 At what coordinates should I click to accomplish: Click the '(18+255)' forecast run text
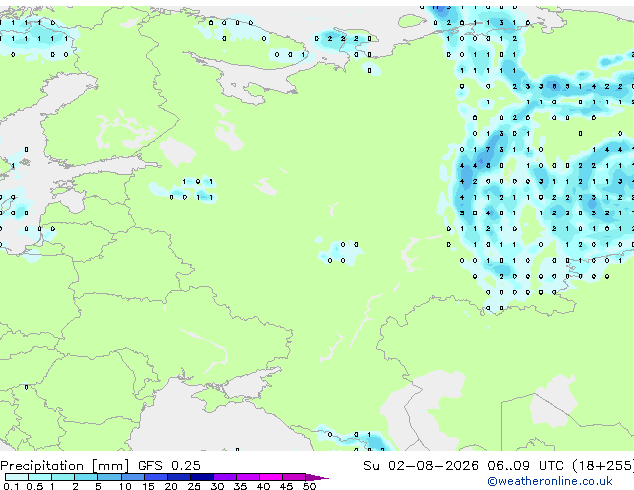click(x=603, y=466)
